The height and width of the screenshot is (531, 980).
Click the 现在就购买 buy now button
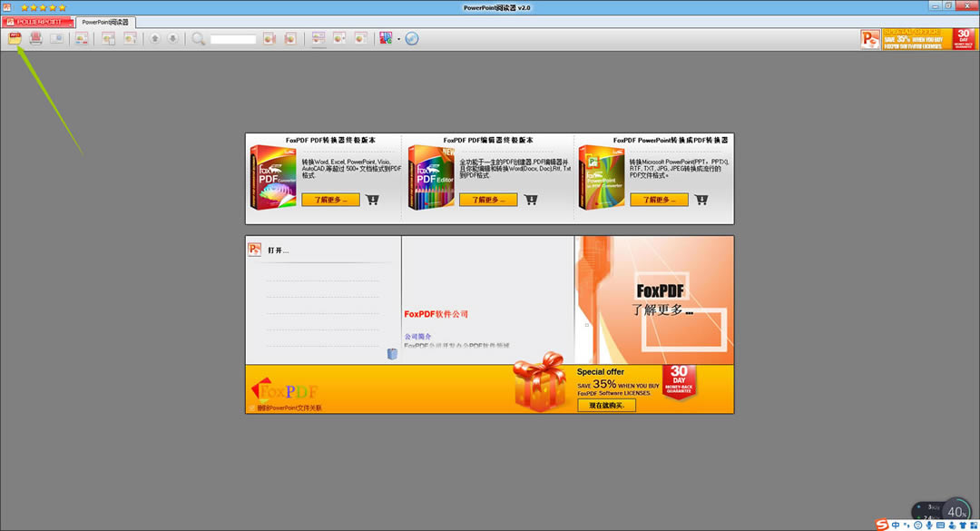606,405
